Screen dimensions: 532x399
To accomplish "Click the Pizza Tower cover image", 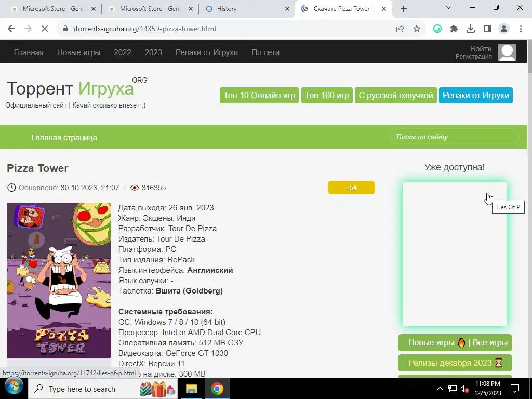I will [59, 281].
